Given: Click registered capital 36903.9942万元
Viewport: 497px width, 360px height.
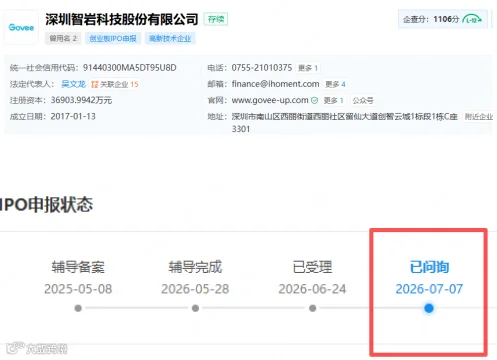Looking at the screenshot, I should click(81, 100).
